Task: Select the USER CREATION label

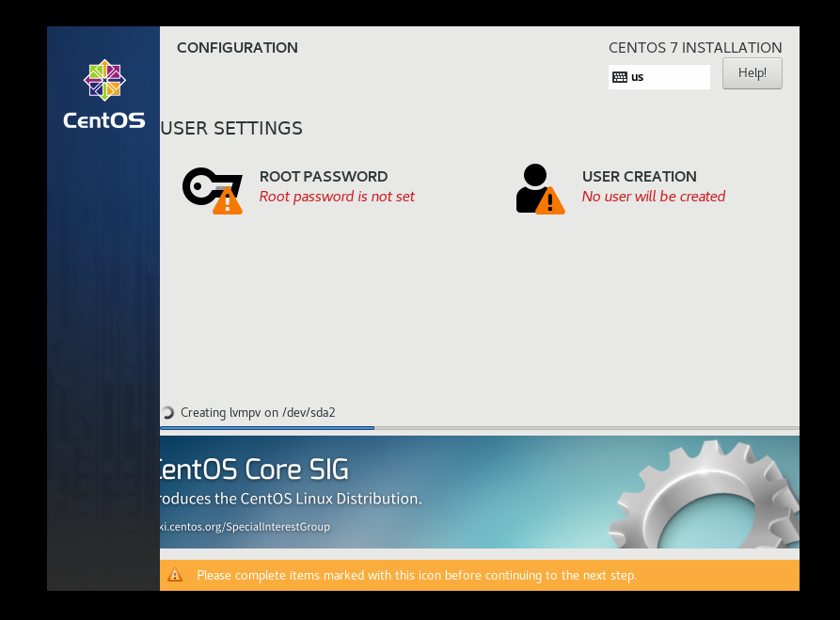Action: (639, 176)
